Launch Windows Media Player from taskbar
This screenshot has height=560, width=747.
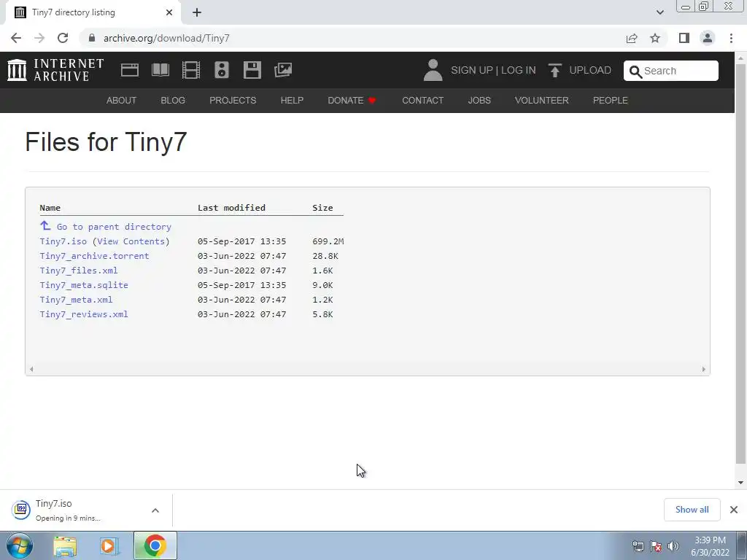(x=108, y=546)
